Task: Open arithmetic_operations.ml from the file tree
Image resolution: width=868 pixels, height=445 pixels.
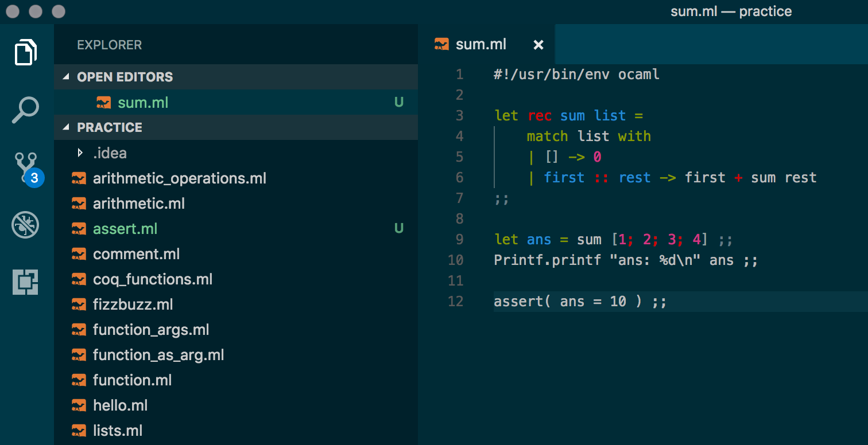Action: [x=179, y=178]
